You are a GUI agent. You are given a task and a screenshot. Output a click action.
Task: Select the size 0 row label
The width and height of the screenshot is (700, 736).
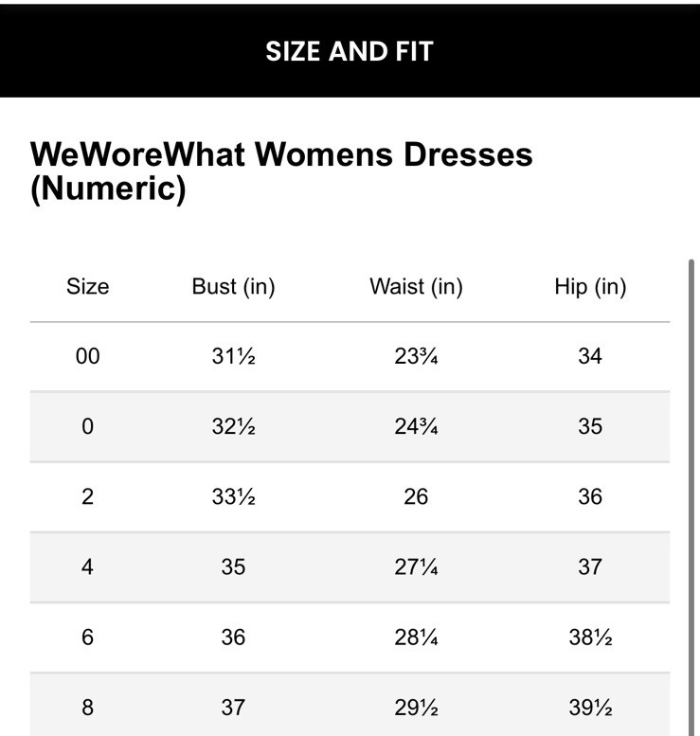click(x=87, y=426)
